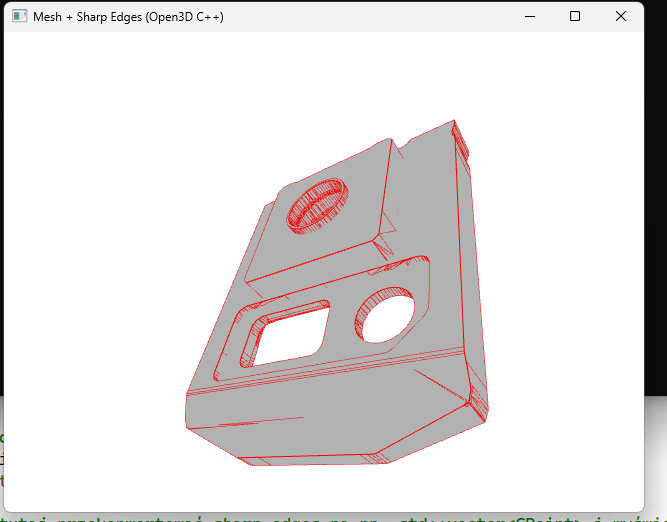Click inside the rectangular cutout of the mesh

pos(290,335)
